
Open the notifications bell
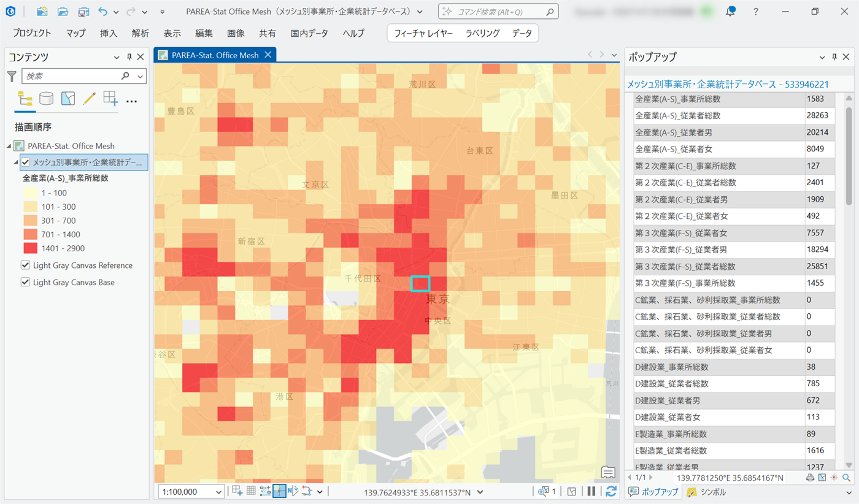[x=730, y=12]
